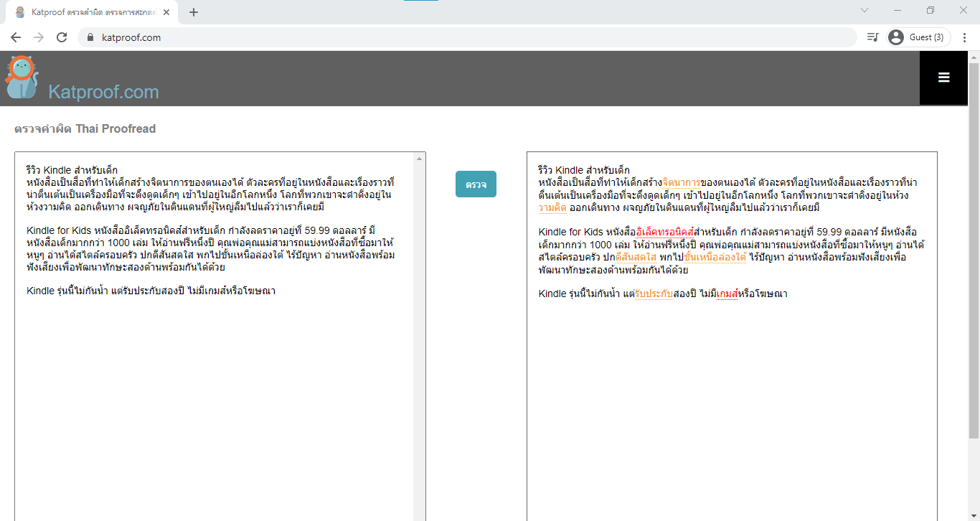Click the highlighted word วามคิด in the result

(x=552, y=207)
